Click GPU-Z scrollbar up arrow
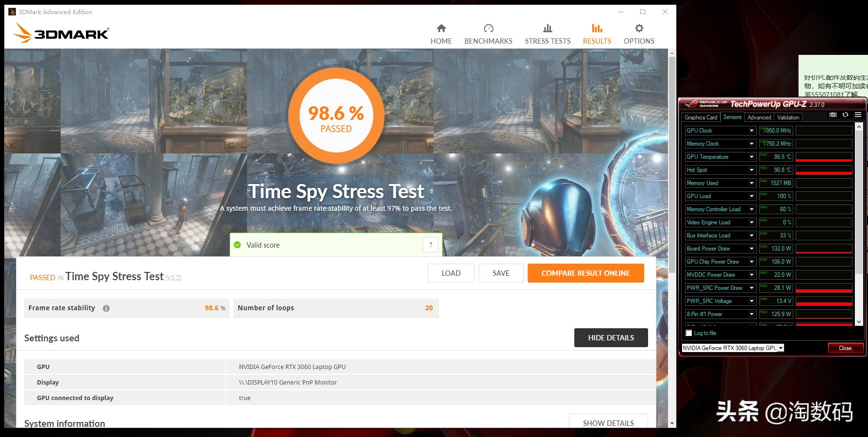This screenshot has width=868, height=437. click(x=859, y=127)
